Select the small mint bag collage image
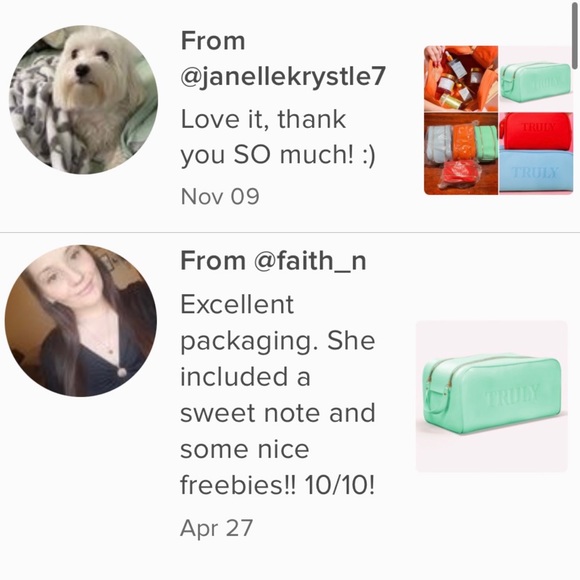Viewport: 580px width, 580px height. click(536, 78)
